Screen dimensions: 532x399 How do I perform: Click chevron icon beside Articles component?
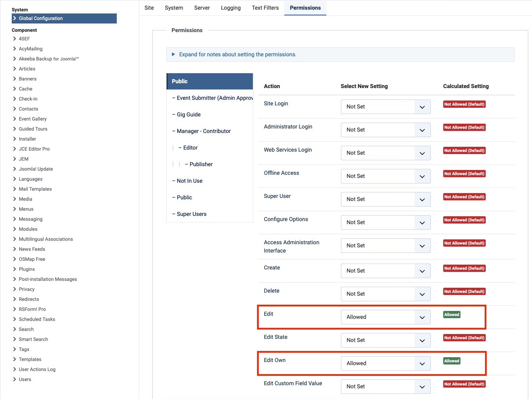click(x=15, y=69)
